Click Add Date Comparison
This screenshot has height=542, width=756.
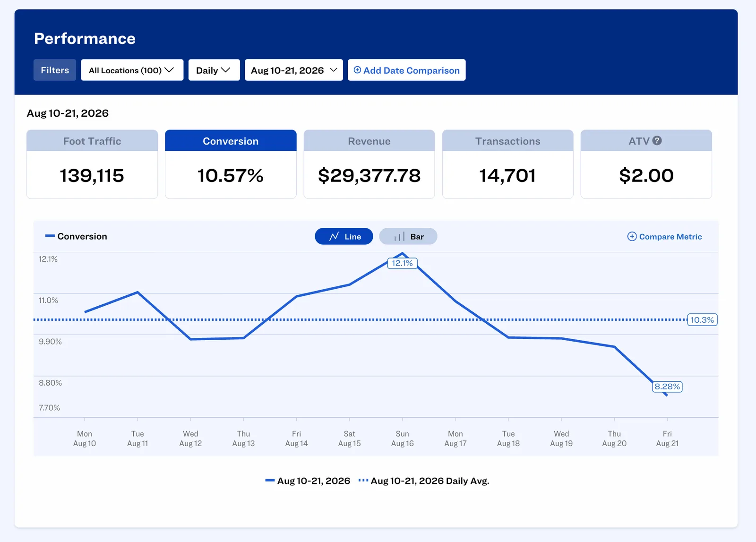coord(407,70)
